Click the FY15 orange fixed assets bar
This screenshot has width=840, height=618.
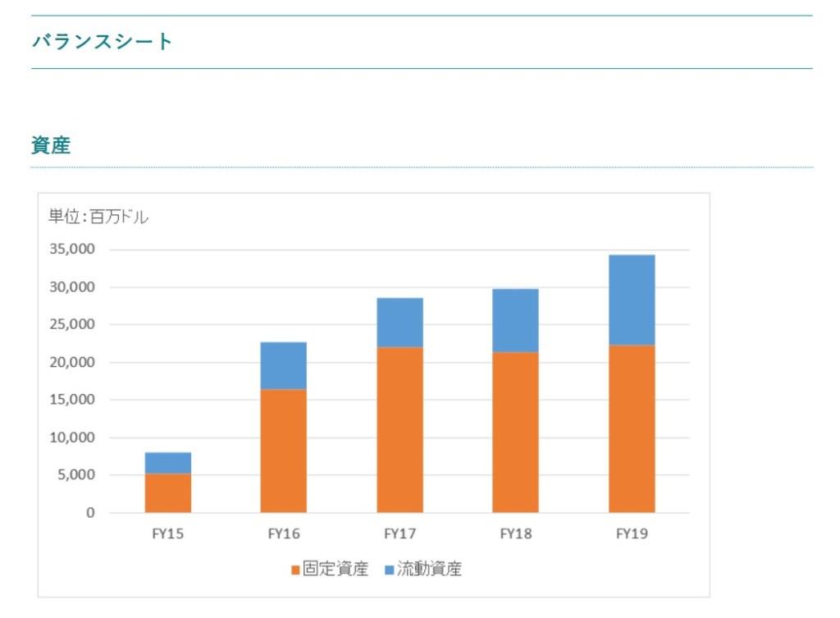[168, 493]
